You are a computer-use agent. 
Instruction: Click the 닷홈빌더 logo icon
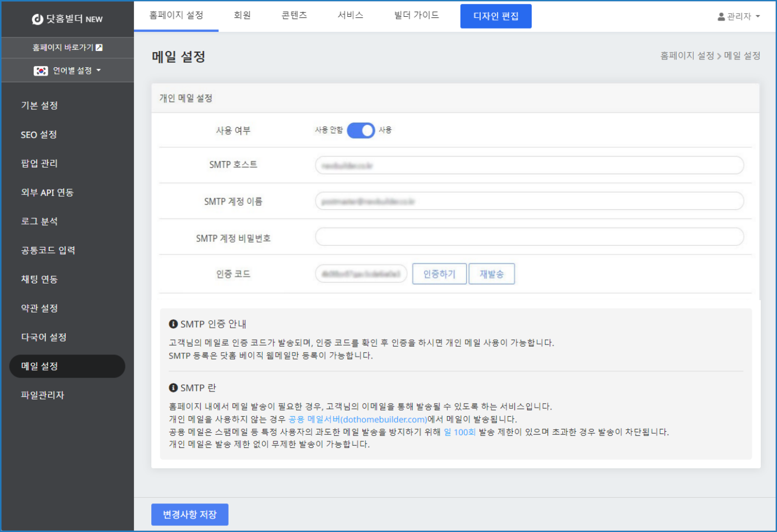point(38,19)
